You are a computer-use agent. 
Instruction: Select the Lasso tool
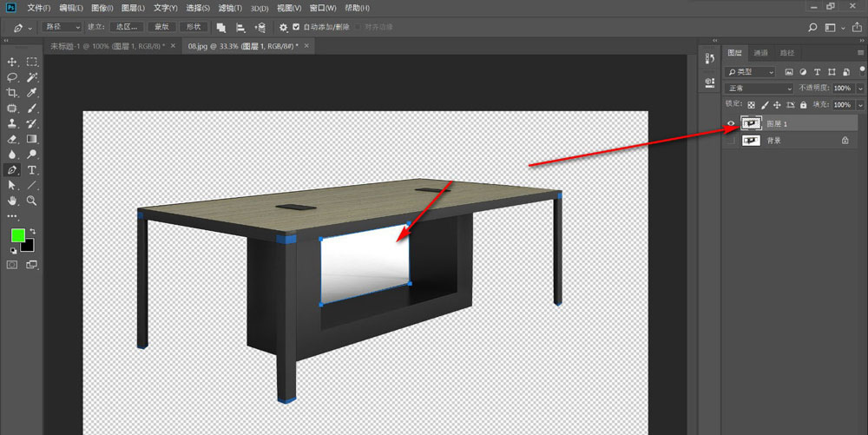pyautogui.click(x=12, y=77)
